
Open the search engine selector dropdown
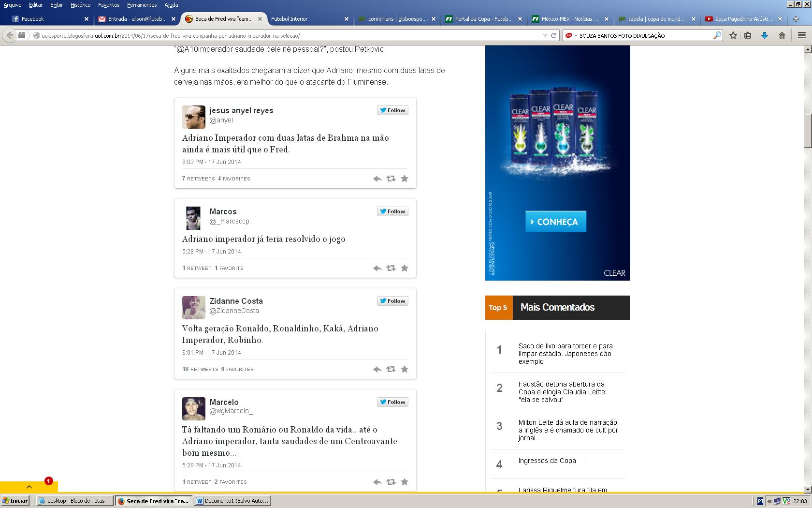click(571, 35)
